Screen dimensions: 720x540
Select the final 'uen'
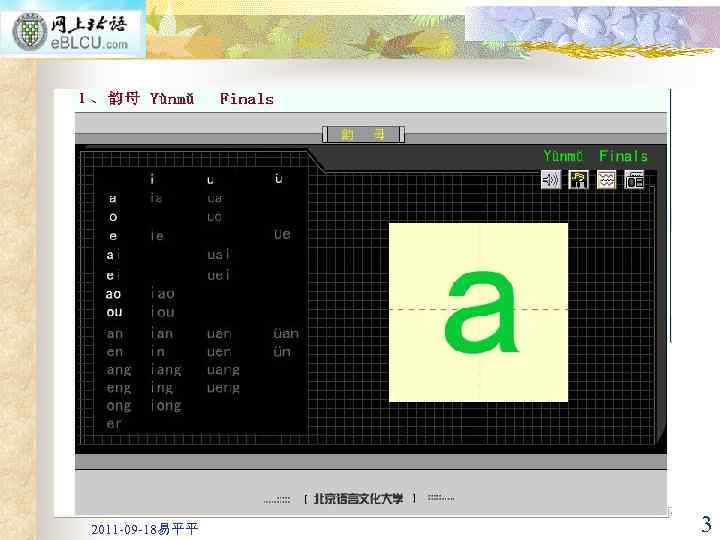click(x=219, y=352)
